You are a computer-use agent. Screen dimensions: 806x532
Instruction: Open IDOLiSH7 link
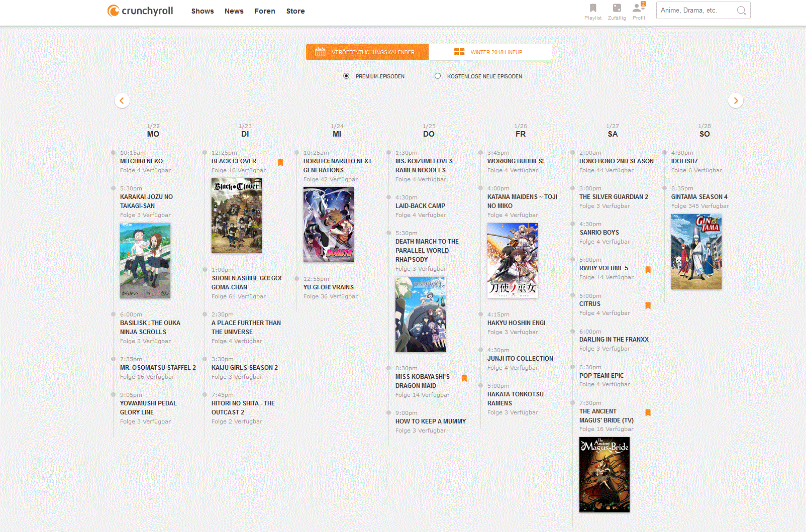684,161
